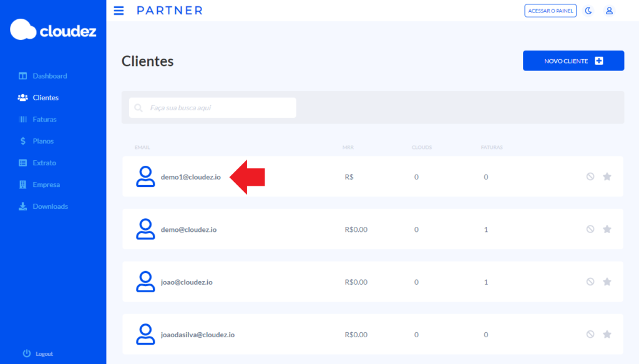Star the demo1@cloudez.io client

click(607, 177)
